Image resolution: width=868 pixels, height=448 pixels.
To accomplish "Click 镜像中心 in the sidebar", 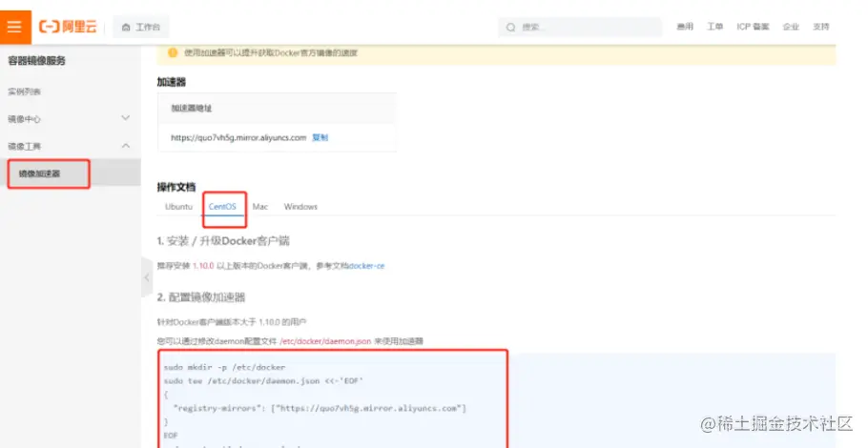I will (25, 119).
